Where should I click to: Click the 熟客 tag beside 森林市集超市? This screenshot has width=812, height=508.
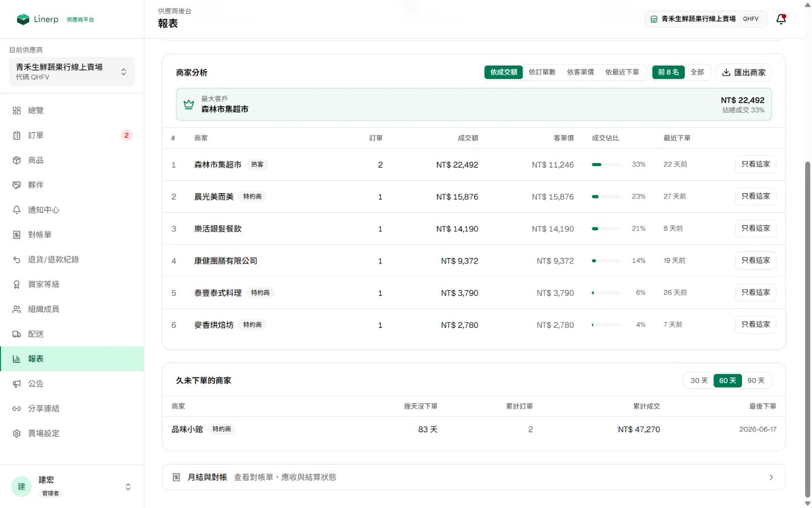click(257, 165)
